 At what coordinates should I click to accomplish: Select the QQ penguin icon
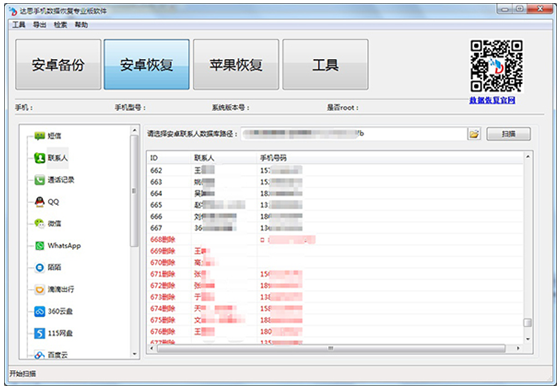coord(39,202)
